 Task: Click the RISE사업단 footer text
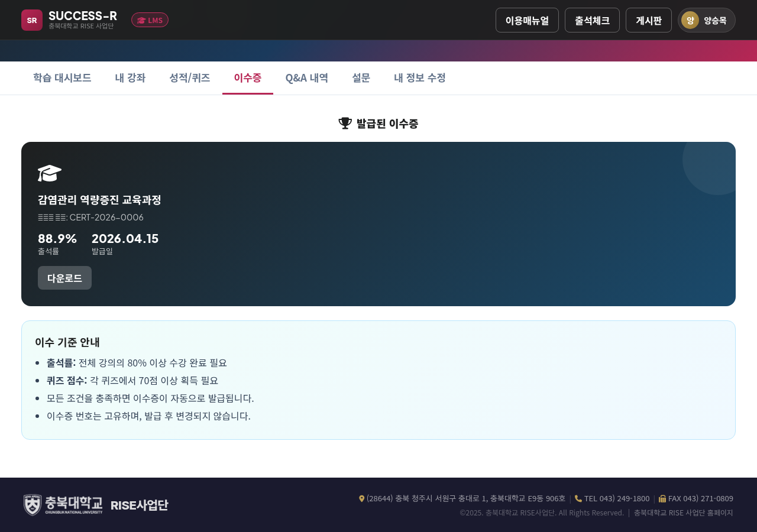click(x=140, y=505)
